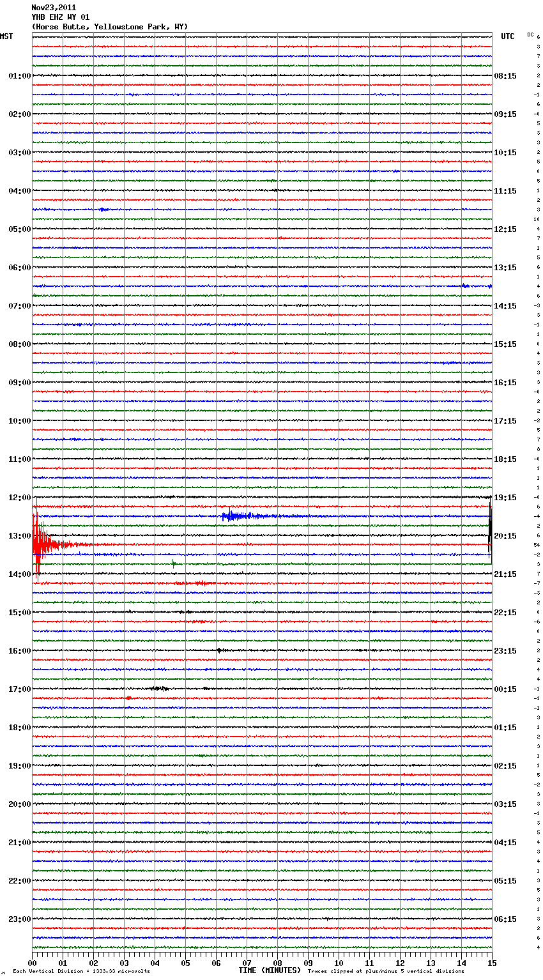This screenshot has width=543, height=980.
Task: Select the "17:00" MST time label
Action: pos(20,689)
